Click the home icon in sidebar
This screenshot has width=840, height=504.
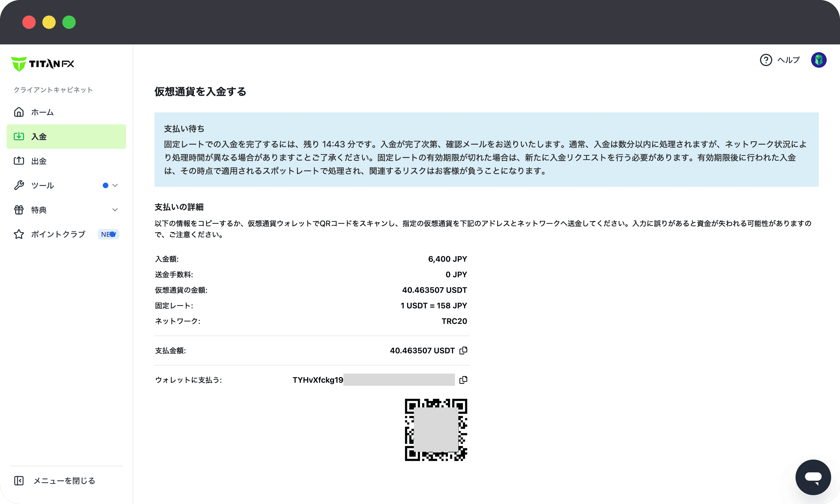coord(19,112)
